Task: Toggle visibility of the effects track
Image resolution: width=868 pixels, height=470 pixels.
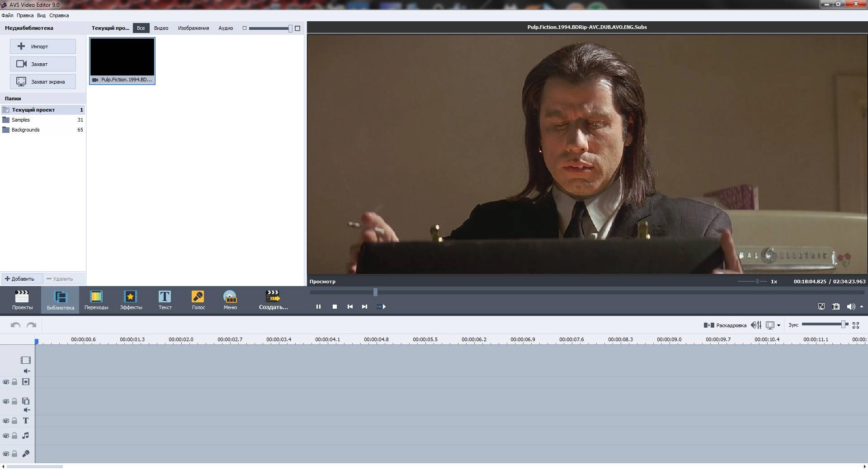Action: 6,382
